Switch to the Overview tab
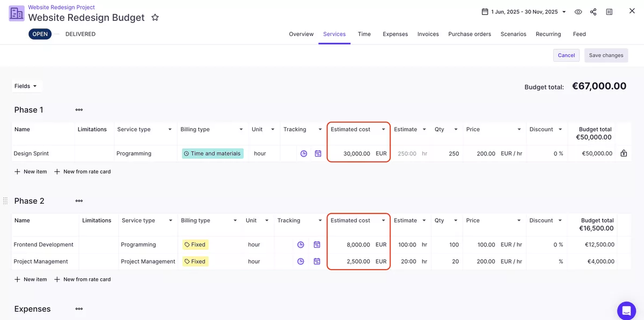This screenshot has height=320, width=644. coord(301,34)
